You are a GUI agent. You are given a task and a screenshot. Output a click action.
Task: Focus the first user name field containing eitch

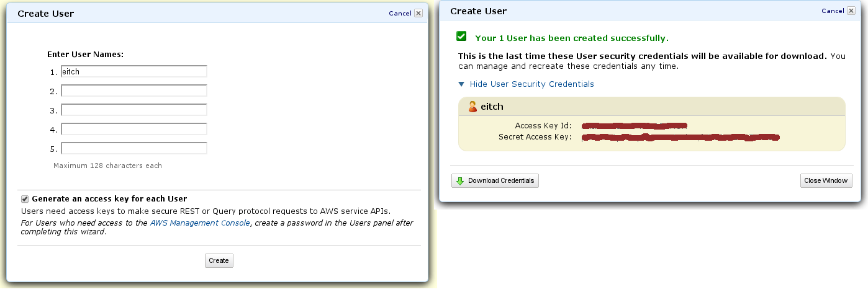134,71
